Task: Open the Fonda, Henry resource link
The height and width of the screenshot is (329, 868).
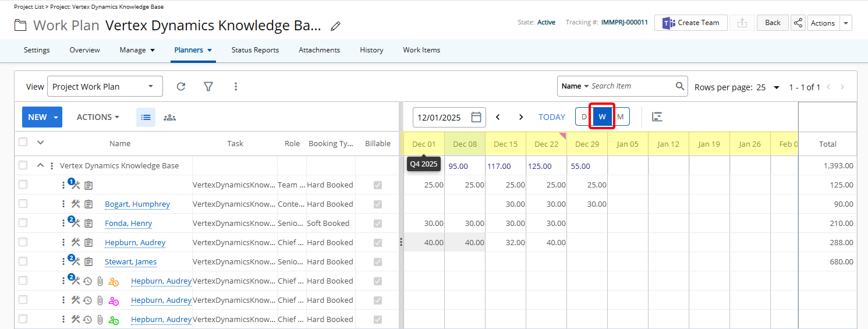Action: (x=128, y=223)
